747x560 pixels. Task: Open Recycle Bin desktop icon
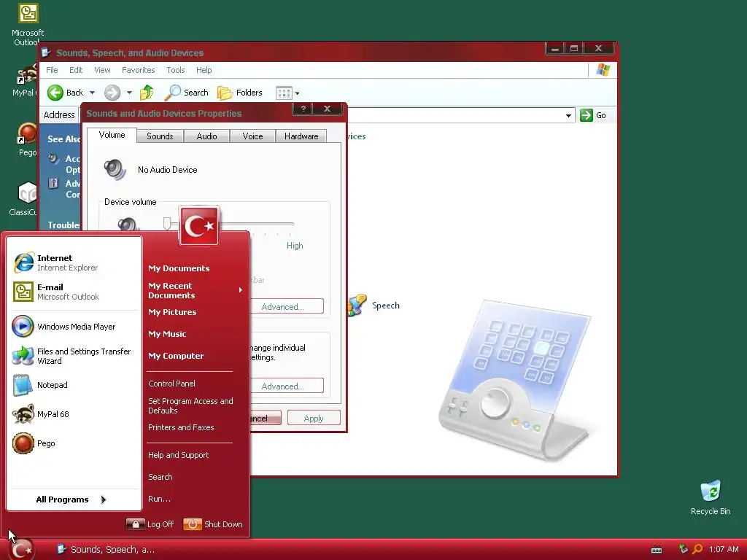pos(711,497)
